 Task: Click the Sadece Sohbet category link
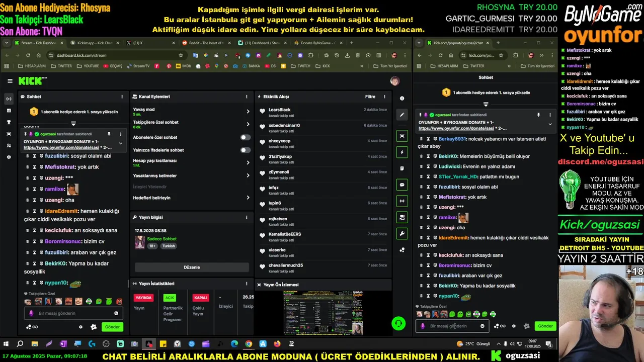coord(162,239)
